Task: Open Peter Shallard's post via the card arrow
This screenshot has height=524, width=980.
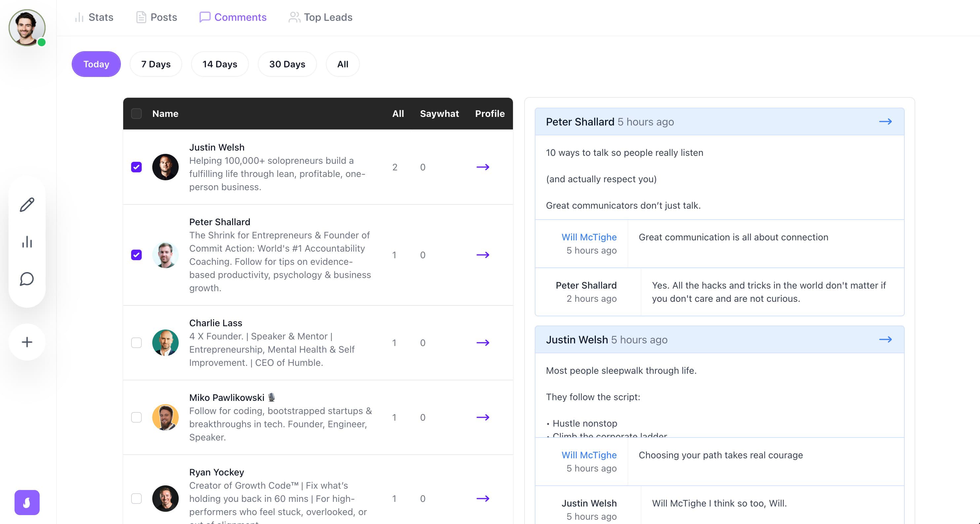Action: [886, 122]
